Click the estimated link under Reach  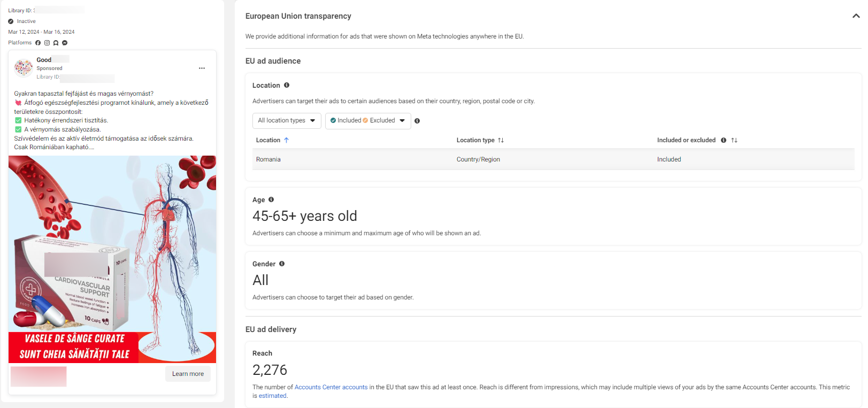273,396
